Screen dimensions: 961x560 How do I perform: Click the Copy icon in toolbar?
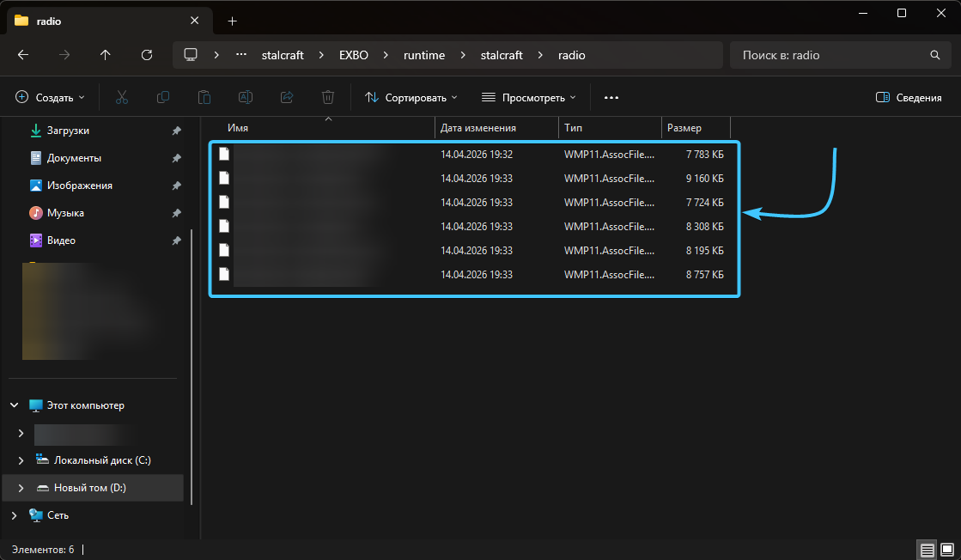tap(162, 98)
